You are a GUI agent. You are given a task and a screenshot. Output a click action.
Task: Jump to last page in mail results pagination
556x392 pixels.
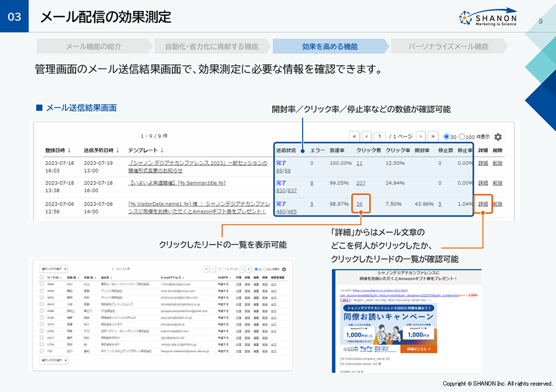[433, 136]
